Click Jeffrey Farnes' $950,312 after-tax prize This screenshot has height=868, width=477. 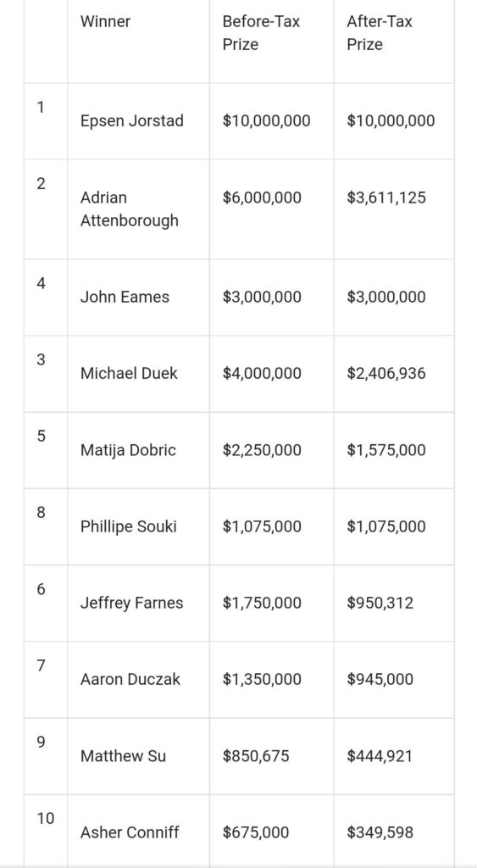coord(380,603)
